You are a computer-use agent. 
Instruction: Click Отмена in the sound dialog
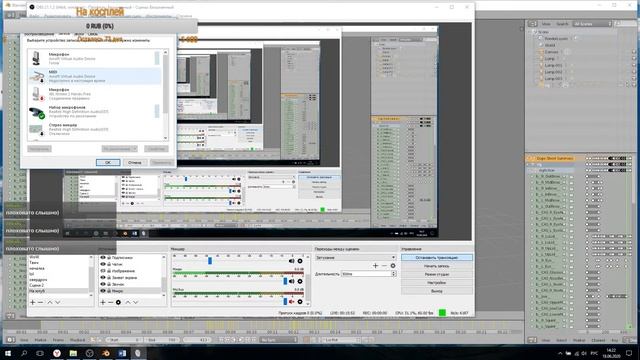135,162
